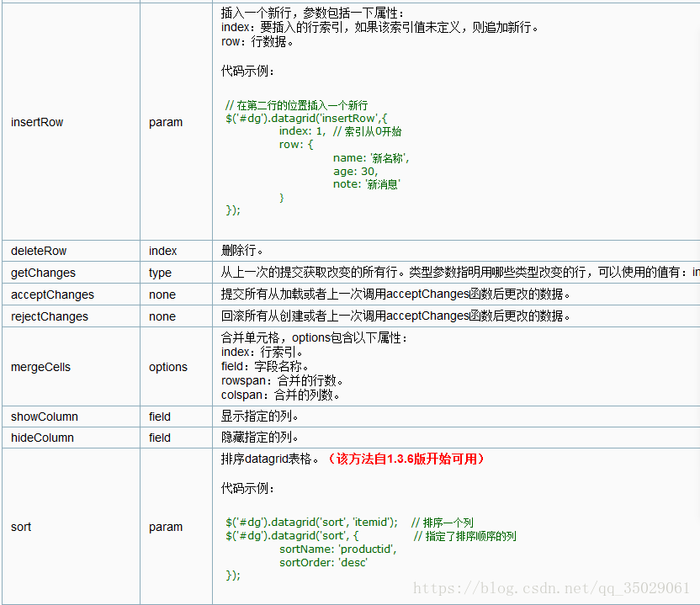
Task: Click the text 排序datagrid表格。
Action: pos(270,459)
